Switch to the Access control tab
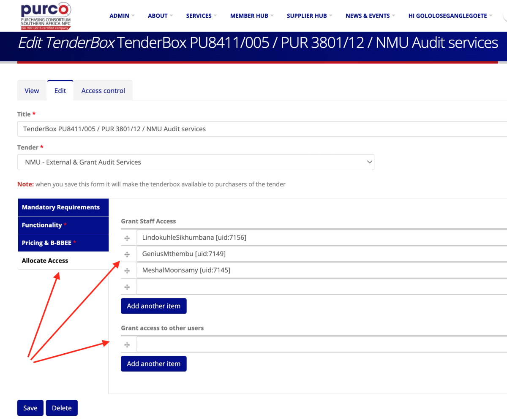This screenshot has height=420, width=507. click(103, 91)
